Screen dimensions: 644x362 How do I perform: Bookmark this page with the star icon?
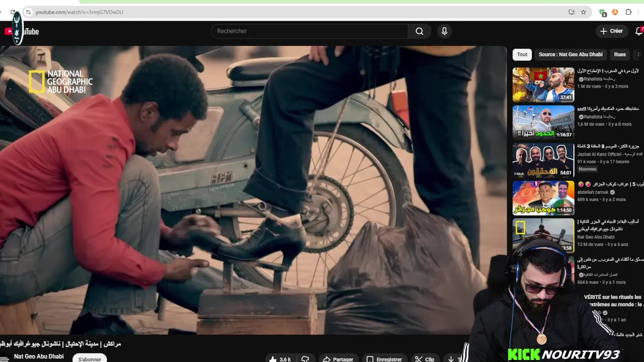(584, 12)
